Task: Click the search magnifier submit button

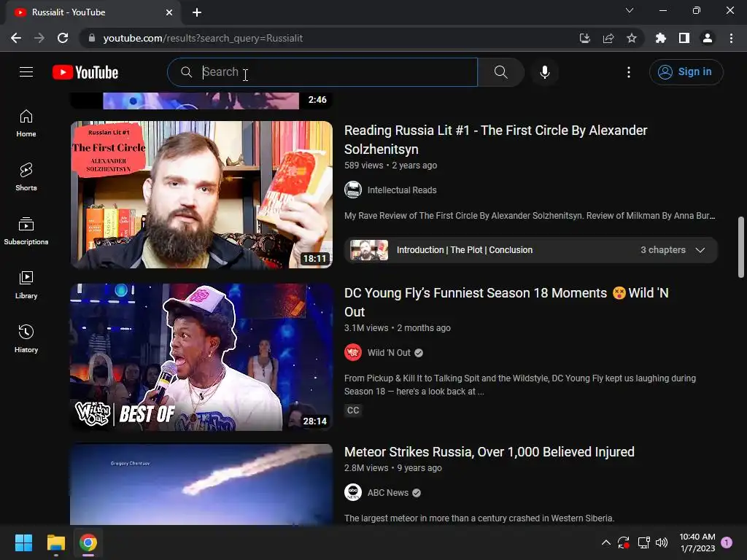Action: point(500,72)
